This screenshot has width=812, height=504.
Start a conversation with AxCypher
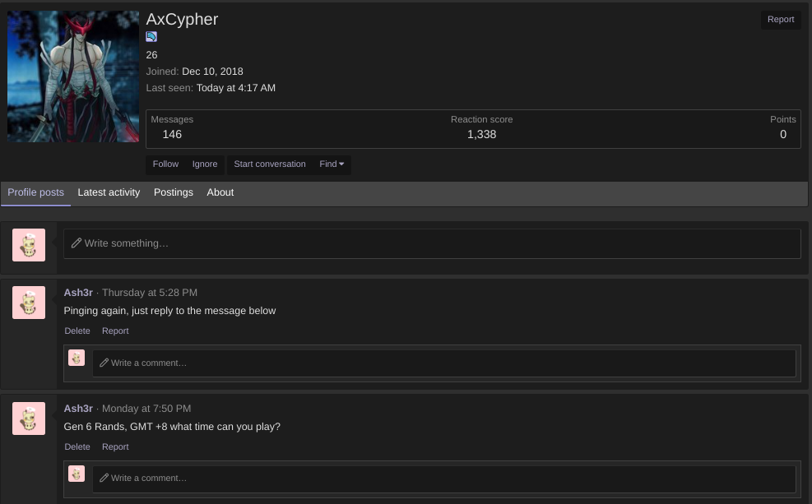point(269,164)
